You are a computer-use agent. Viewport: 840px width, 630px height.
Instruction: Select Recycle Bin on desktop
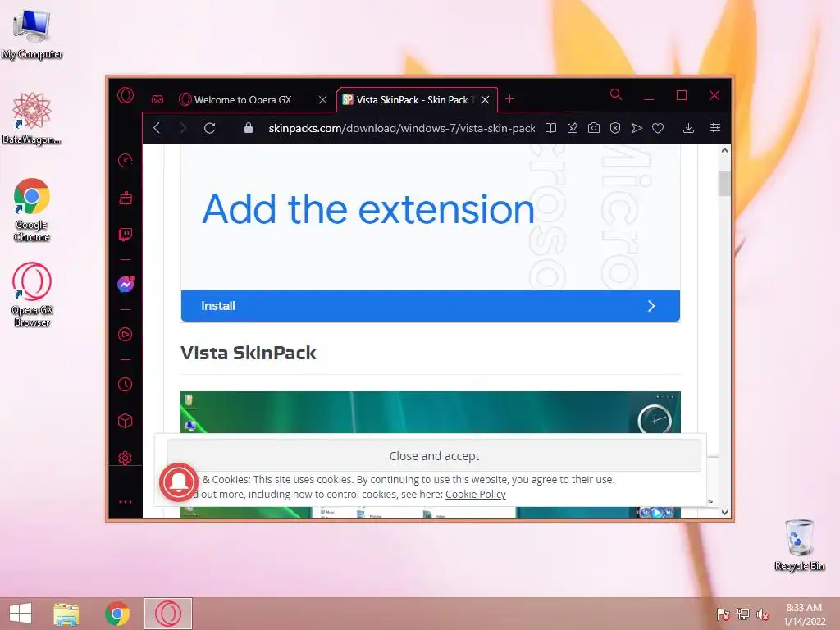point(799,545)
